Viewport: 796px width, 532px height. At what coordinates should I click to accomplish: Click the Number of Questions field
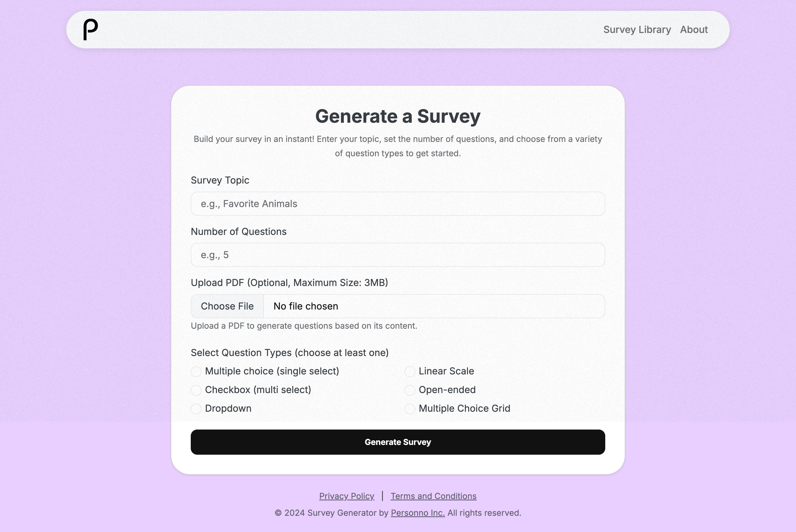[398, 255]
